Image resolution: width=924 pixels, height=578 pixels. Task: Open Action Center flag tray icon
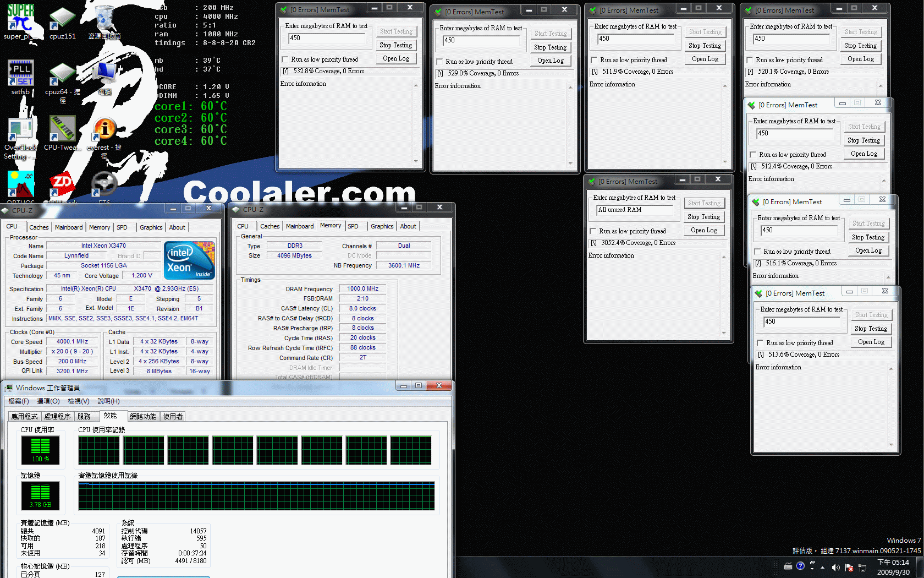click(849, 568)
